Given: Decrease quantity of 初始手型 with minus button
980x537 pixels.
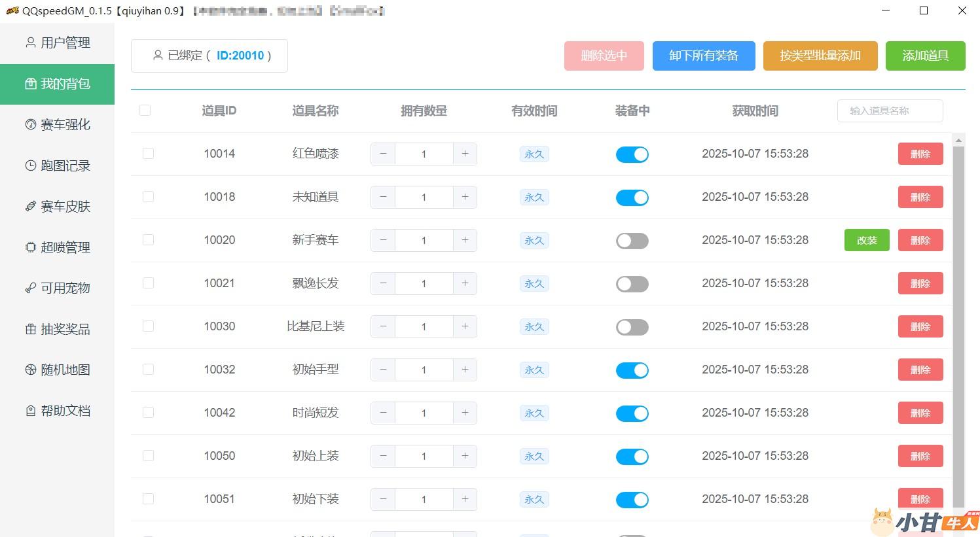Looking at the screenshot, I should [383, 370].
